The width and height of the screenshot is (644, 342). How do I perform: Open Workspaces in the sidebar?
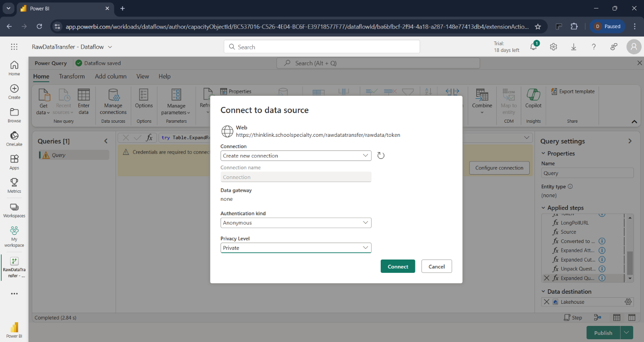click(x=14, y=210)
